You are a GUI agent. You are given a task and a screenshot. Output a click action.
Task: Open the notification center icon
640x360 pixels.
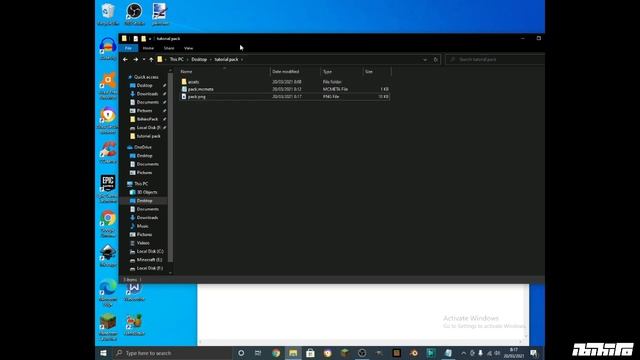click(533, 353)
